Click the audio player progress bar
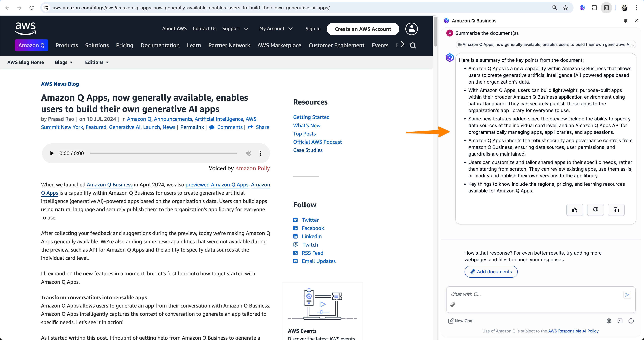Image resolution: width=644 pixels, height=340 pixels. click(x=163, y=153)
